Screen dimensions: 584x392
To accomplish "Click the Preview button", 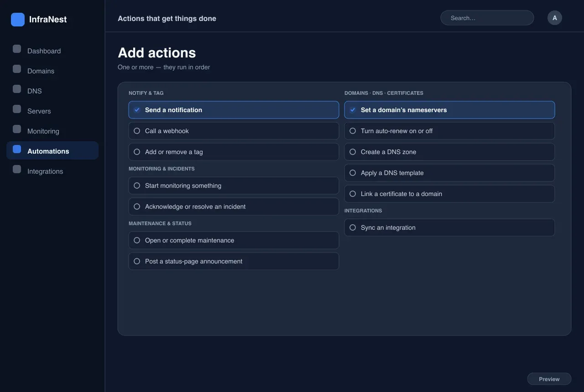I will [549, 379].
